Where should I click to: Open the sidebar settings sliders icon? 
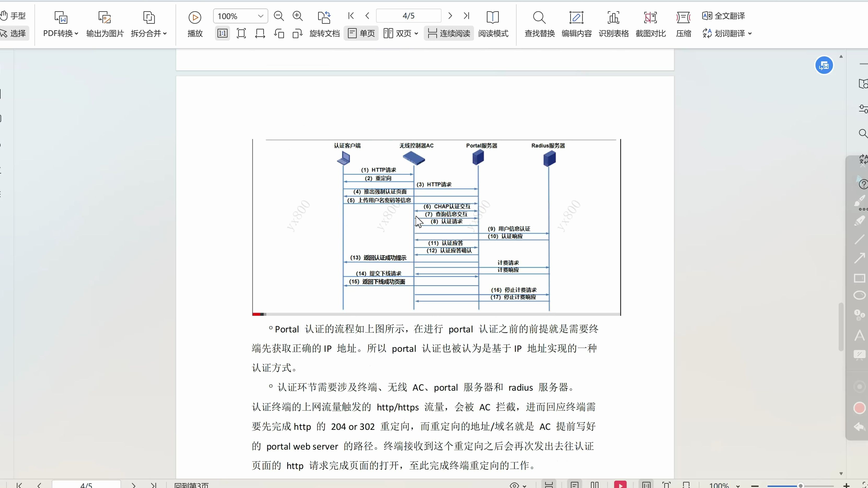click(863, 109)
